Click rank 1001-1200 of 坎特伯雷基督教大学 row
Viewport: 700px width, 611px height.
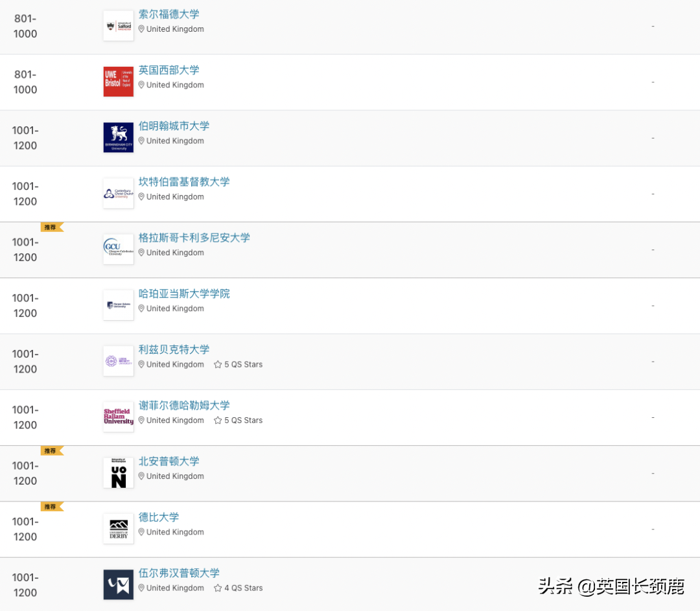click(25, 193)
